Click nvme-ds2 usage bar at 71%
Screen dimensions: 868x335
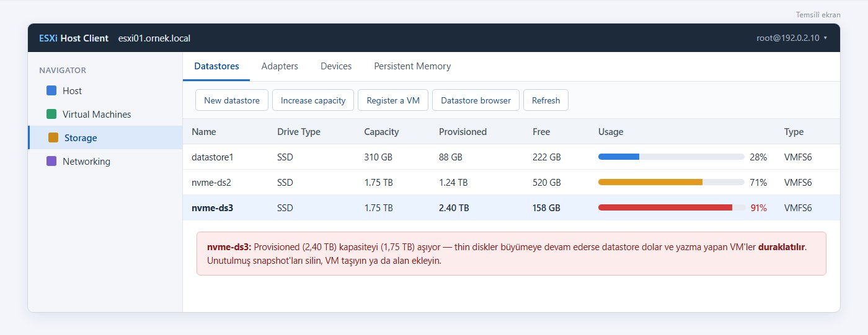point(671,183)
